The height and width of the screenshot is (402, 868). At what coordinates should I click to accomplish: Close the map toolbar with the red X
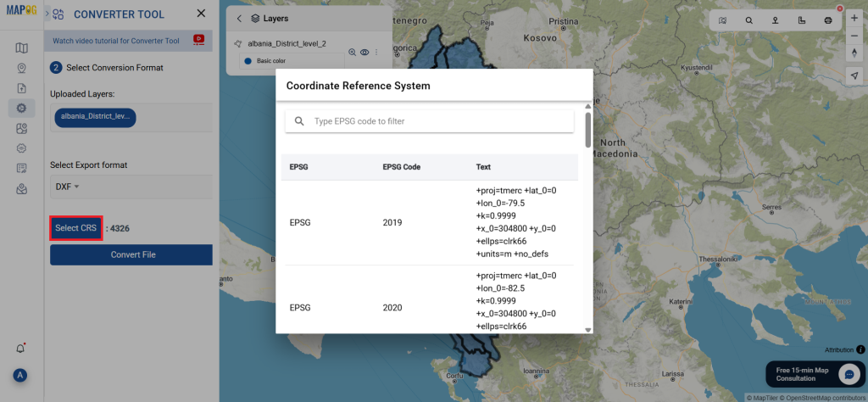click(x=840, y=8)
